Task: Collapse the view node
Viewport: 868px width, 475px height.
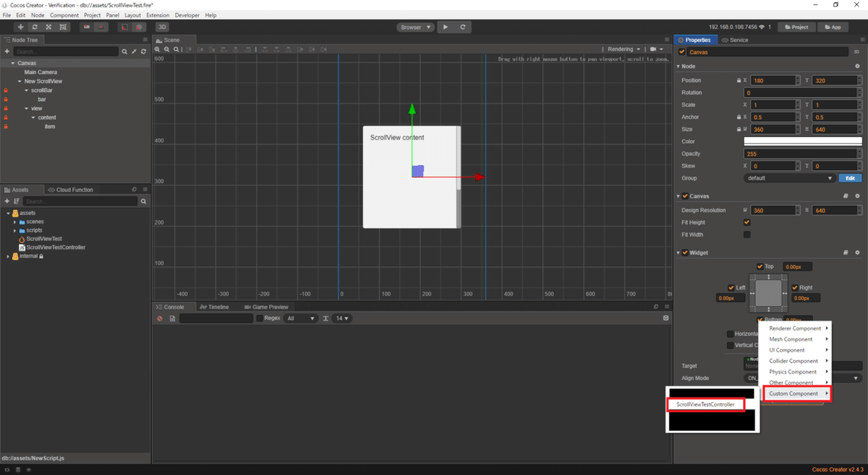Action: coord(27,109)
